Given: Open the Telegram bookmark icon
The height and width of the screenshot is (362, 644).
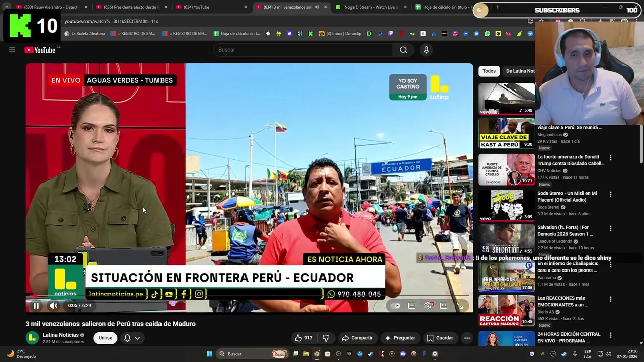Looking at the screenshot, I should tap(530, 34).
